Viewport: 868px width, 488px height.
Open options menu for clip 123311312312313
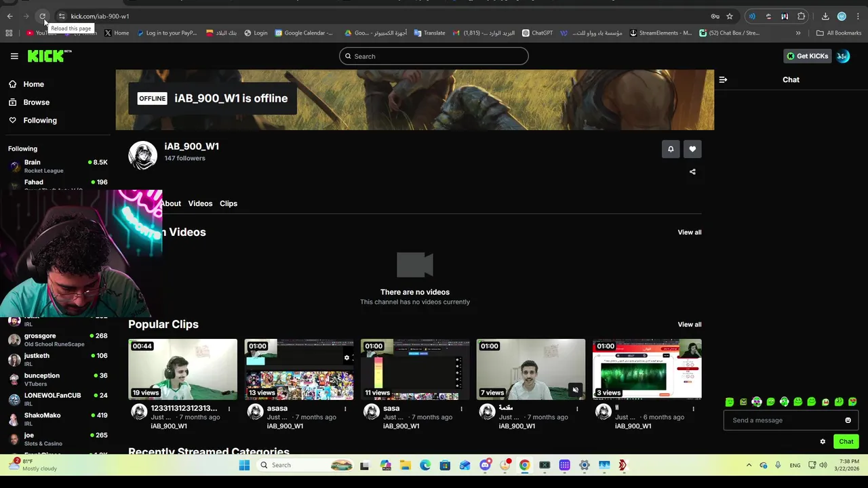pos(229,409)
